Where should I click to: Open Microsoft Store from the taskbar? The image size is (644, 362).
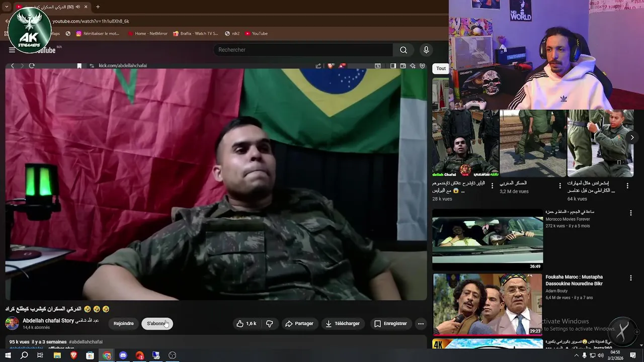click(x=90, y=355)
